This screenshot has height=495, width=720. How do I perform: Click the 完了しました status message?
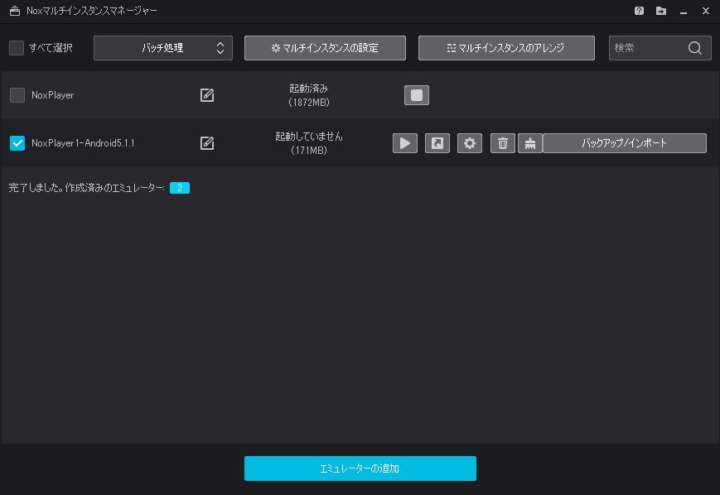(x=86, y=188)
